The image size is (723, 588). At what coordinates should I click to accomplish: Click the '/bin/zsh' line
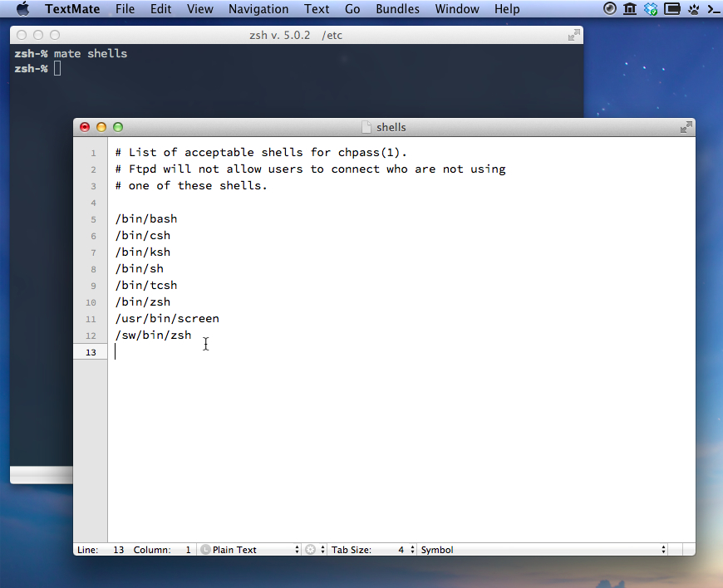click(x=143, y=301)
